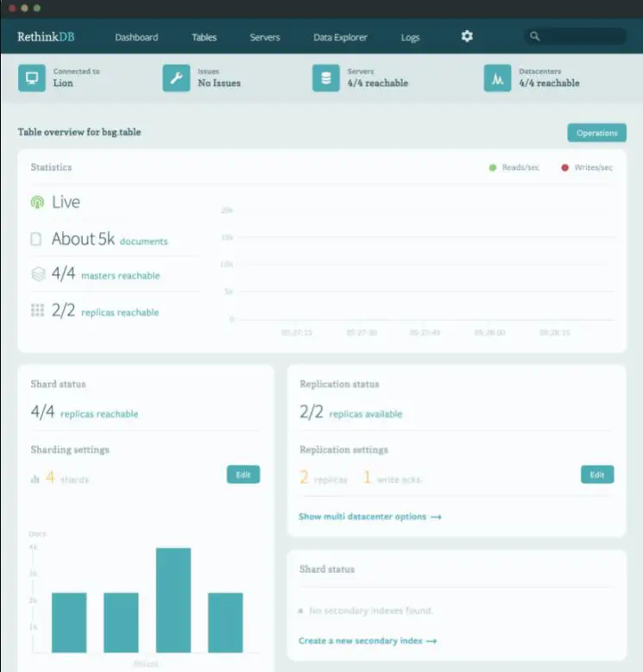Click the 'Live' status label

point(66,202)
